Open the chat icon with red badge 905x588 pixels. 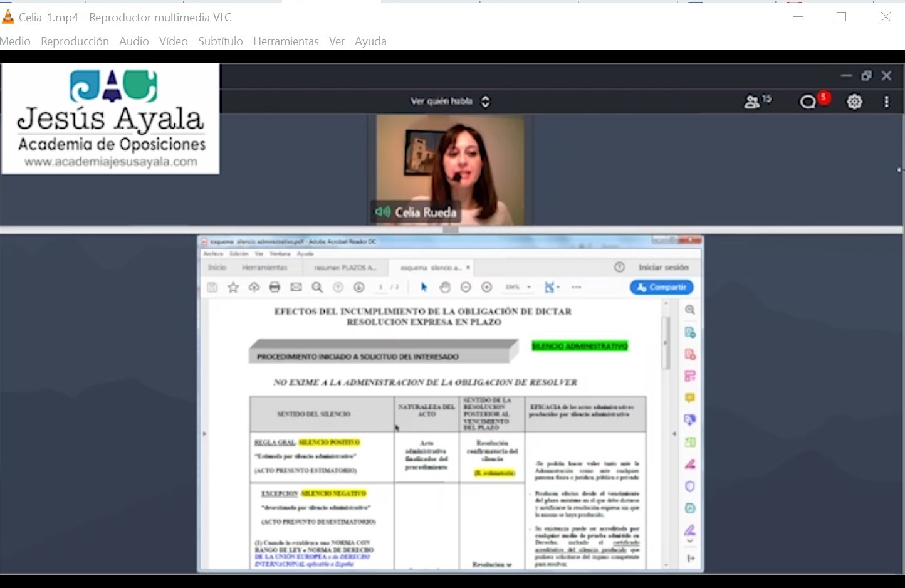pos(810,101)
